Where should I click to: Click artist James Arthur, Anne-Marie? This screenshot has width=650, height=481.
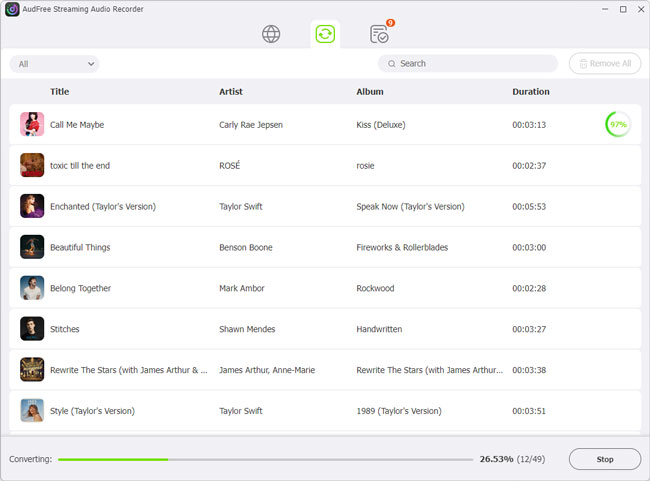[267, 370]
